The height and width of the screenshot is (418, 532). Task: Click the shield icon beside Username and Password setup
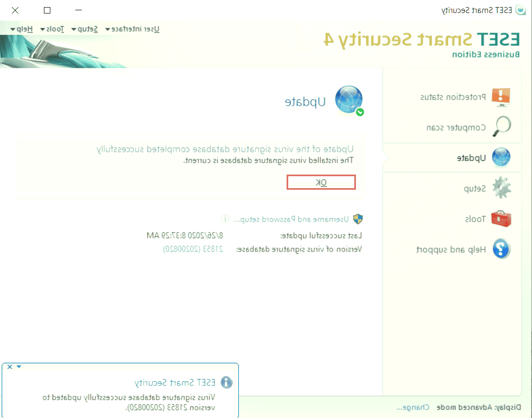coord(358,219)
